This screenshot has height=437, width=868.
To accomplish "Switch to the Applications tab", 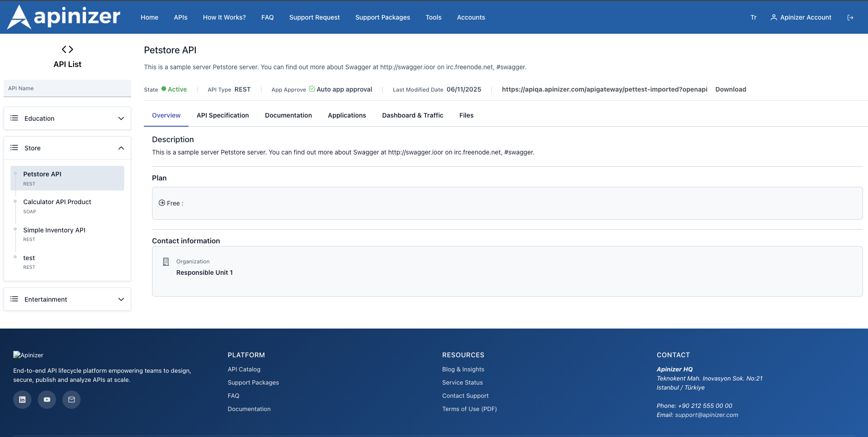I will click(346, 115).
